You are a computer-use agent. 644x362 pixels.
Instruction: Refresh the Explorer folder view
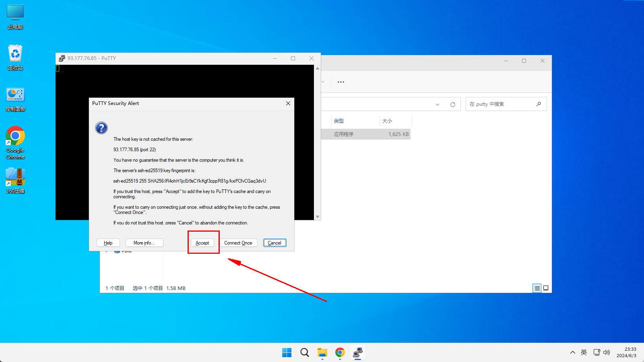pyautogui.click(x=453, y=105)
